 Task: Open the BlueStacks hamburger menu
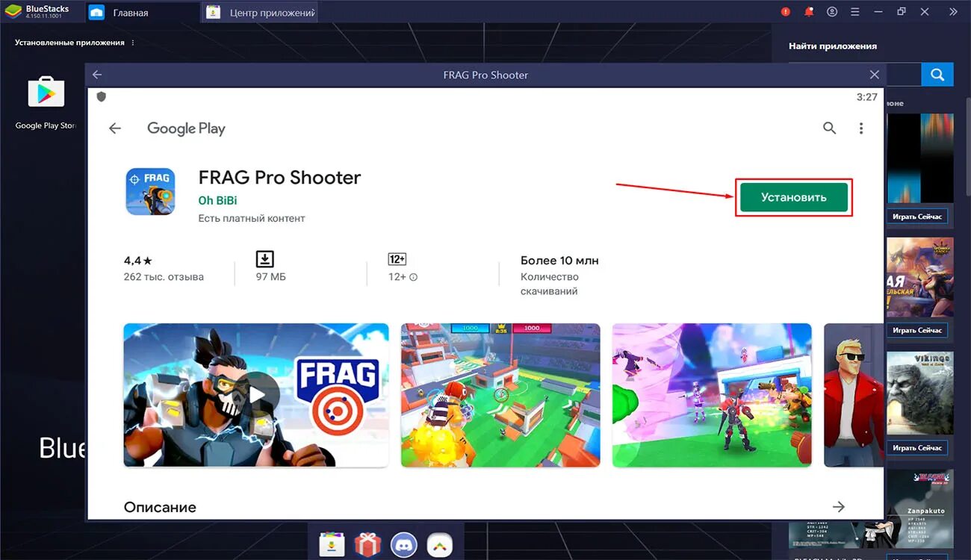pyautogui.click(x=855, y=12)
